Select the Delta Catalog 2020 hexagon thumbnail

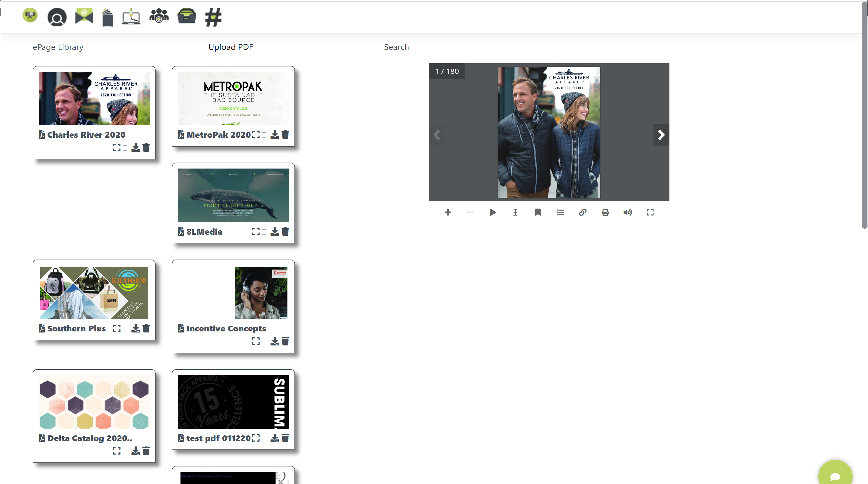pos(94,402)
